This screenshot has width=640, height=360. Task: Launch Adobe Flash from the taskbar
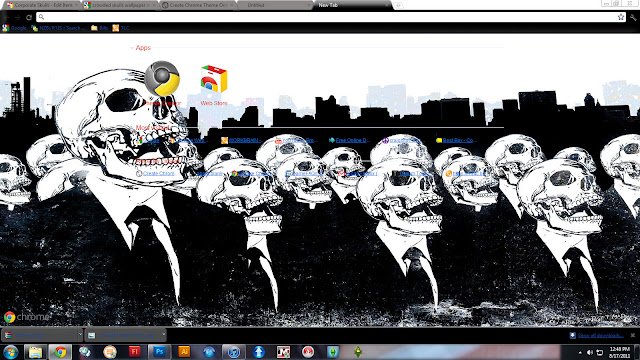pos(134,351)
